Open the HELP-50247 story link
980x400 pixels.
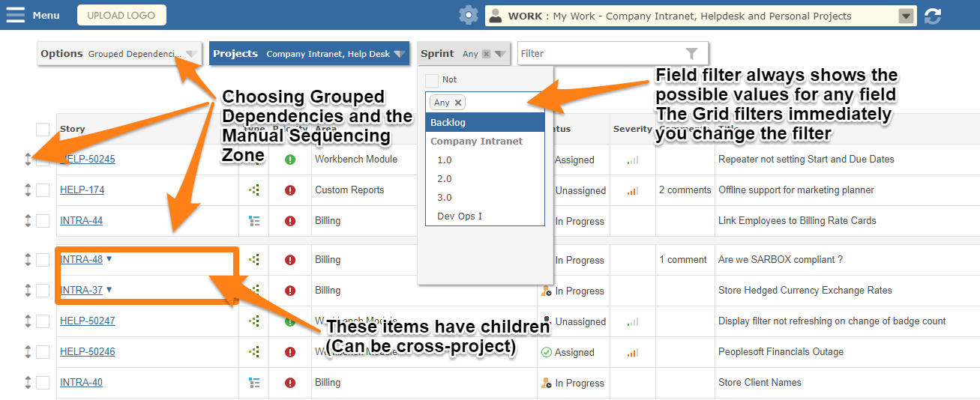(88, 321)
